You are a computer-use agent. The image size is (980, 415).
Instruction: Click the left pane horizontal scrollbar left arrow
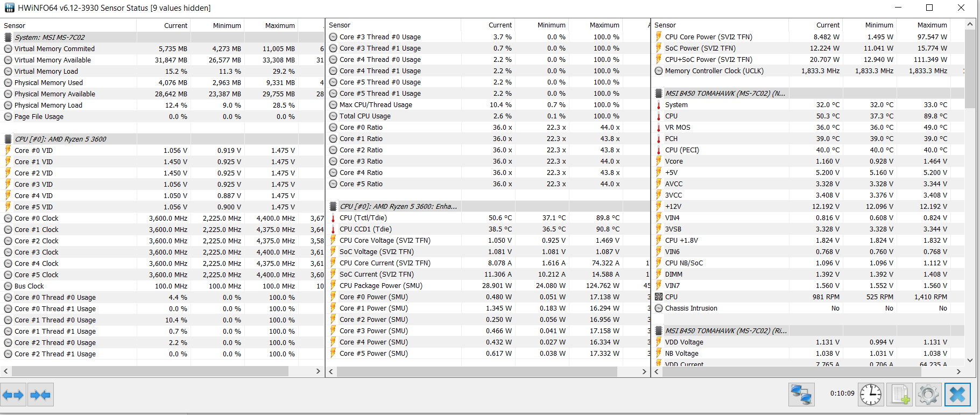(6, 371)
